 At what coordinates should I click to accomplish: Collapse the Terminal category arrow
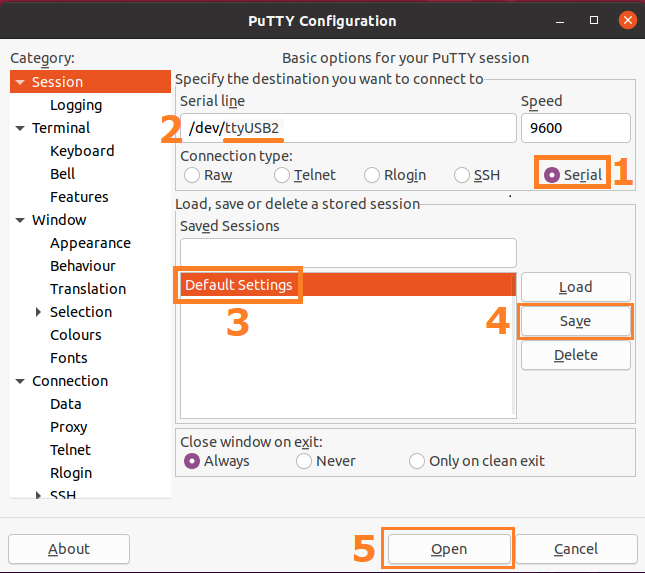(x=20, y=128)
